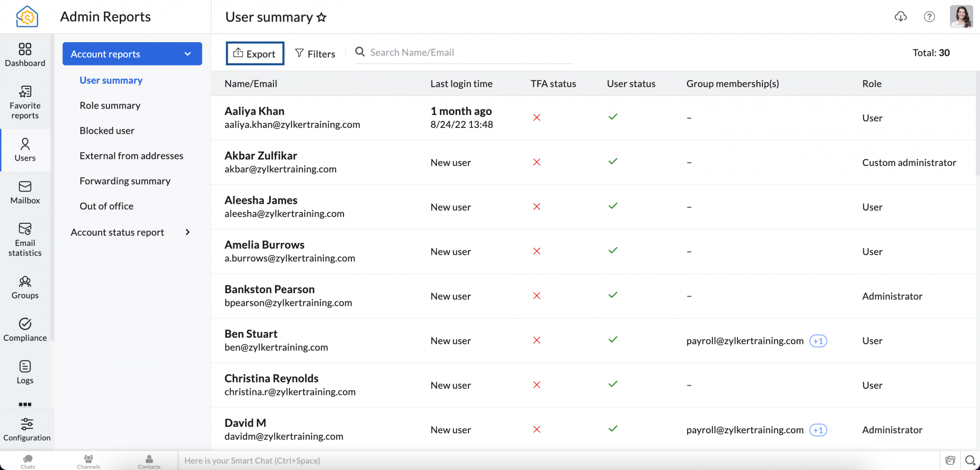The width and height of the screenshot is (980, 470).
Task: Switch to the Role summary report
Action: pyautogui.click(x=110, y=105)
